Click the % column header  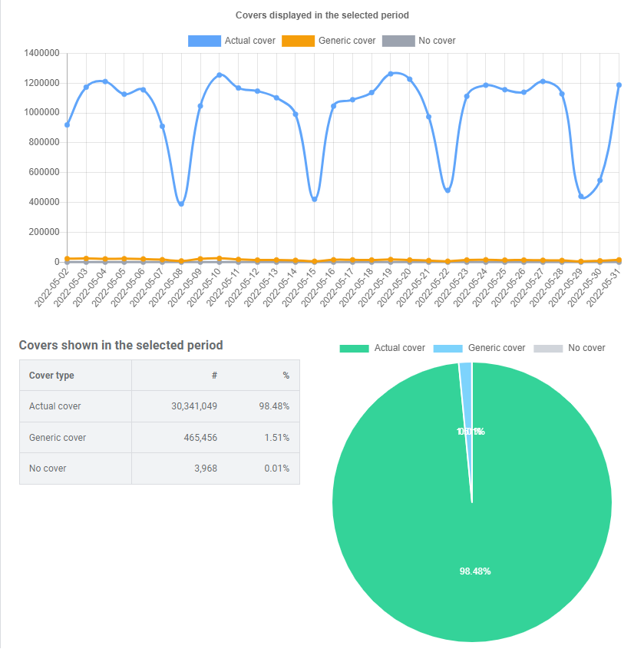point(286,376)
